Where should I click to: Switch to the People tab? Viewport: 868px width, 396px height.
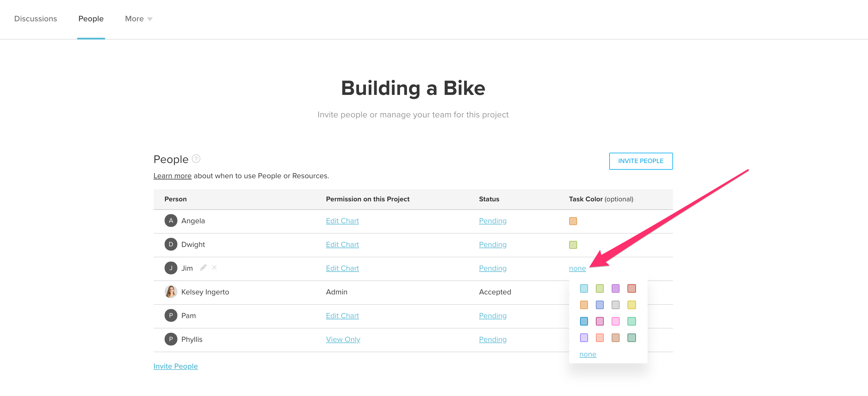91,19
